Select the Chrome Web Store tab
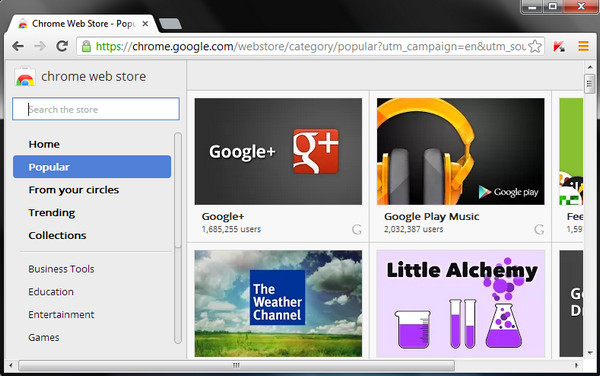600x376 pixels. (x=82, y=24)
